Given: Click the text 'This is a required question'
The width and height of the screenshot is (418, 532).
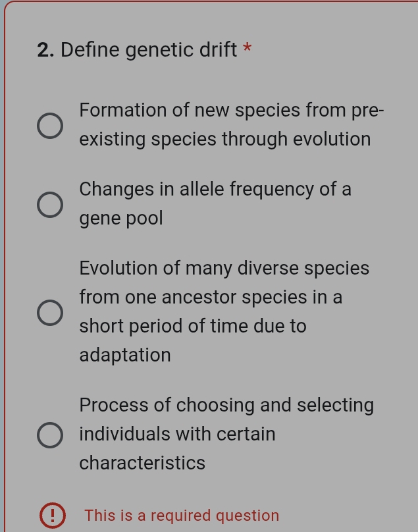Looking at the screenshot, I should click(182, 516).
